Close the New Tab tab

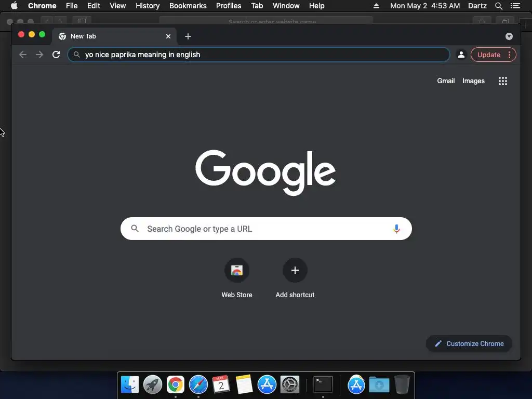coord(168,36)
